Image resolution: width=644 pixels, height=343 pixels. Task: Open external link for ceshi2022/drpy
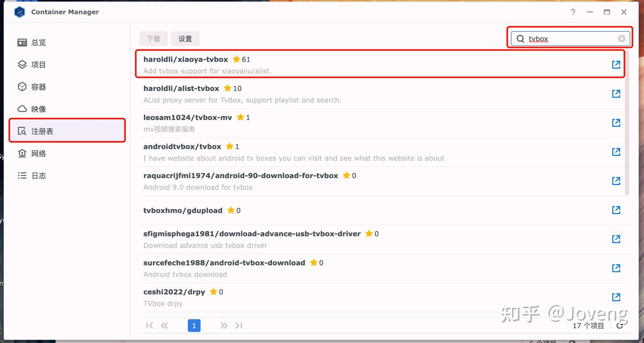(x=616, y=297)
